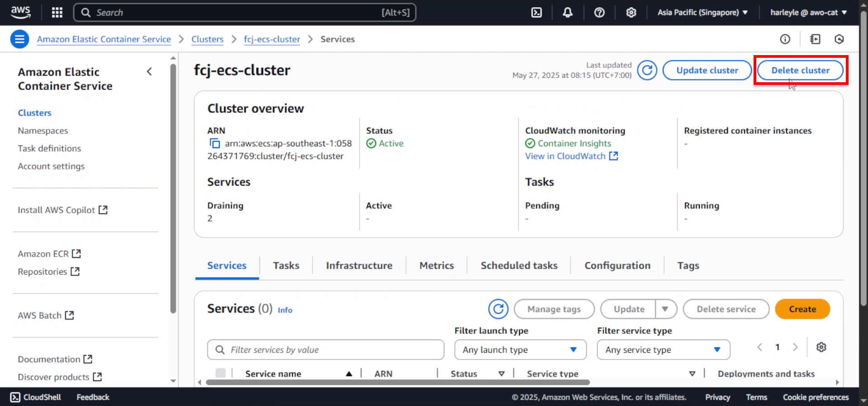
Task: Open Services Info link
Action: click(285, 310)
